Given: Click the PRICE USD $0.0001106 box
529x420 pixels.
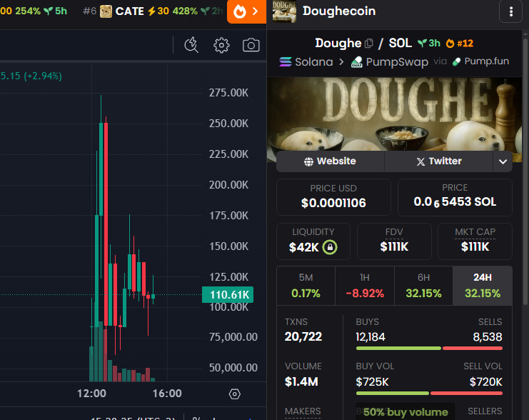Looking at the screenshot, I should pos(333,197).
